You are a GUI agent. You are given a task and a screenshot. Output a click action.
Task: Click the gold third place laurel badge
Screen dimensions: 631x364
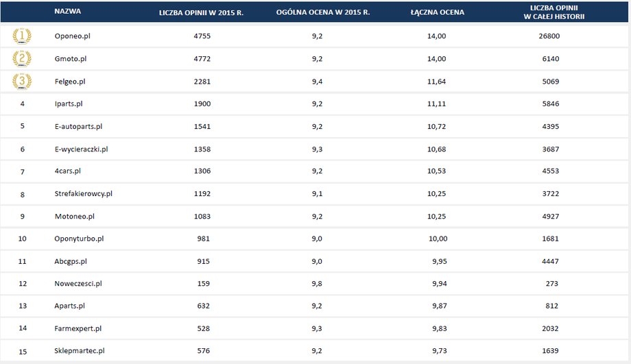[22, 82]
